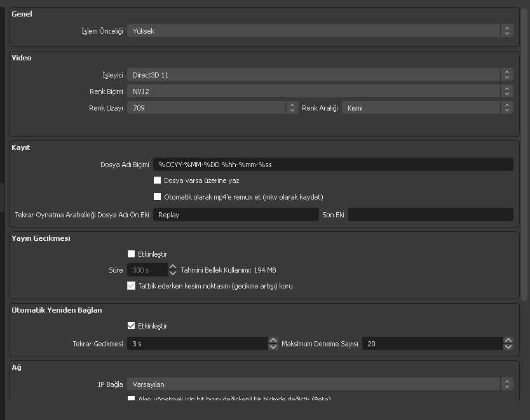The image size is (530, 420).
Task: Enable Yayın Gecikmesi Etkinleştir checkbox
Action: [x=132, y=254]
